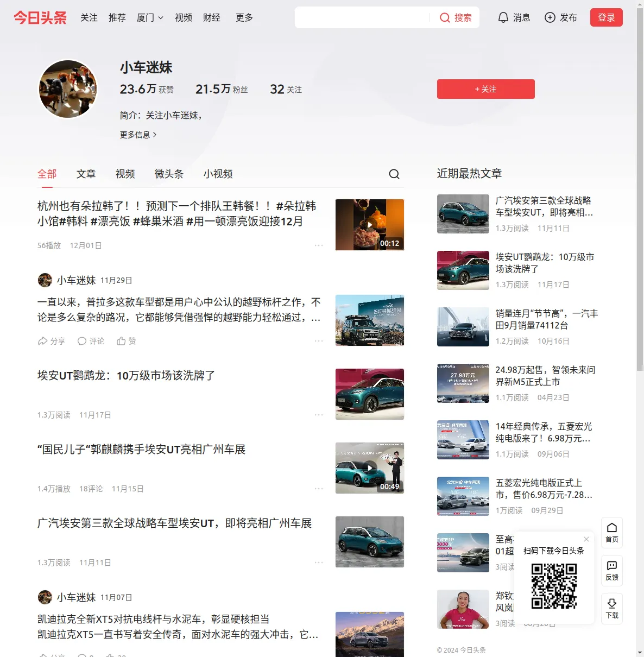Open the more options dots on the 杭州也有朵拉韩了 post

[319, 245]
